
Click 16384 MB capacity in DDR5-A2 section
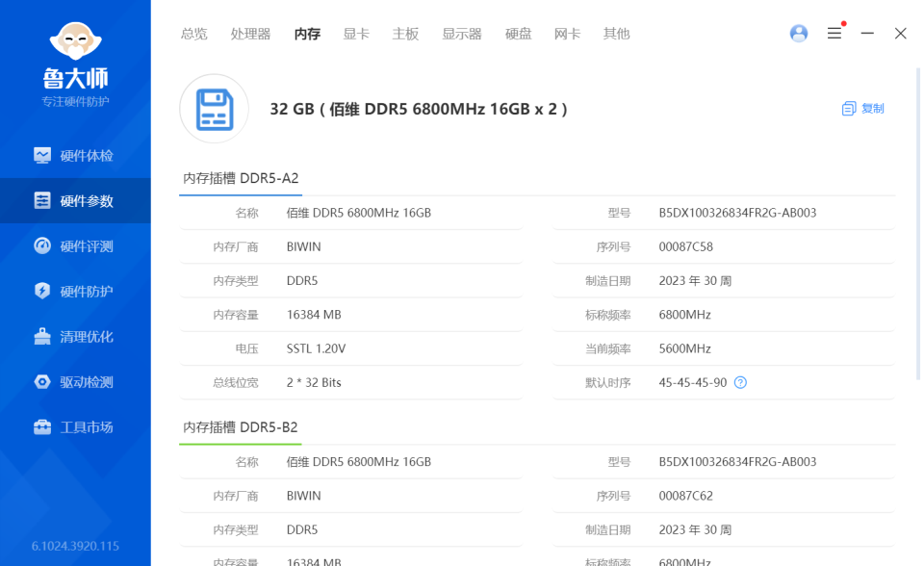coord(314,315)
